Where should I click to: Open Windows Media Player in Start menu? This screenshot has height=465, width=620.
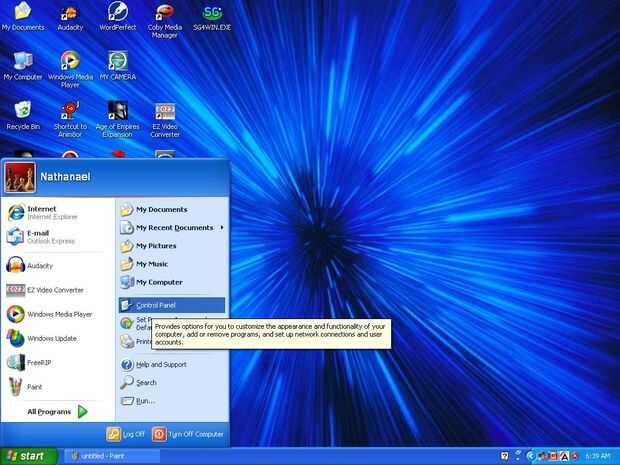59,314
